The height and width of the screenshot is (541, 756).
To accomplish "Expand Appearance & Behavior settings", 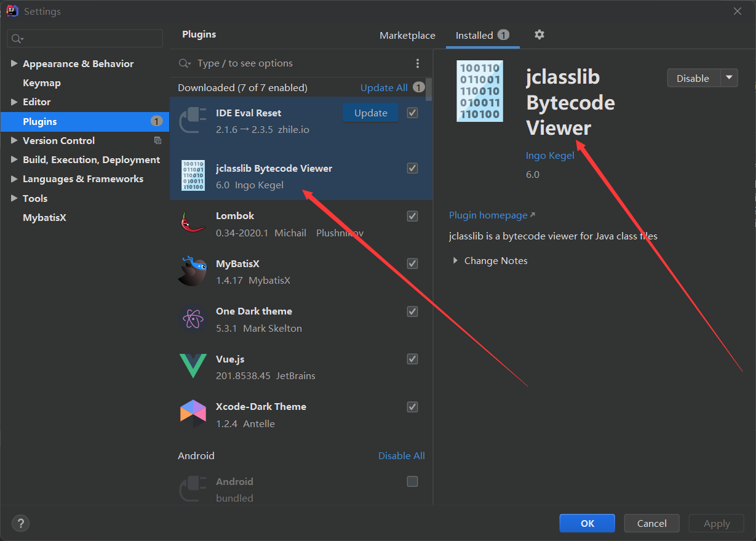I will coord(14,63).
